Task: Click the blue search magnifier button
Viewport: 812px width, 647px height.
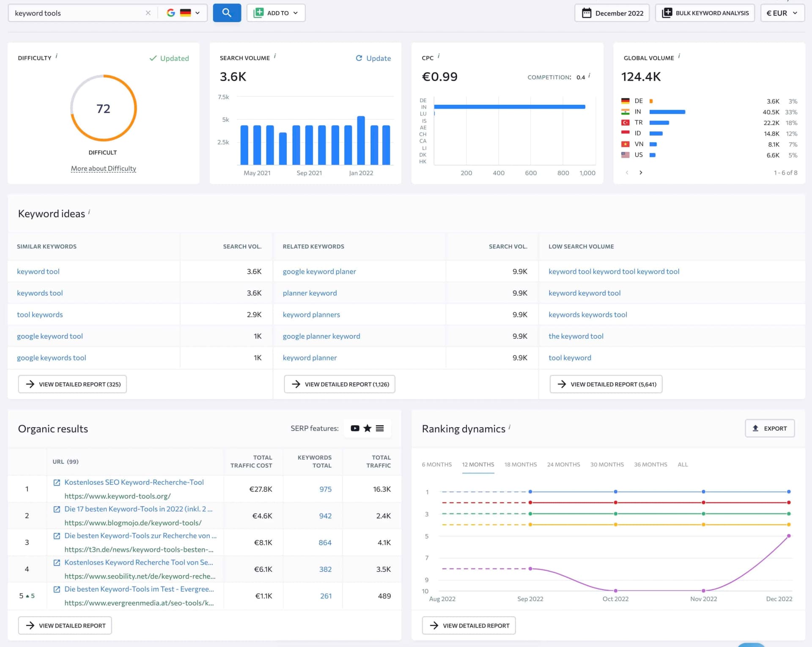Action: coord(227,13)
